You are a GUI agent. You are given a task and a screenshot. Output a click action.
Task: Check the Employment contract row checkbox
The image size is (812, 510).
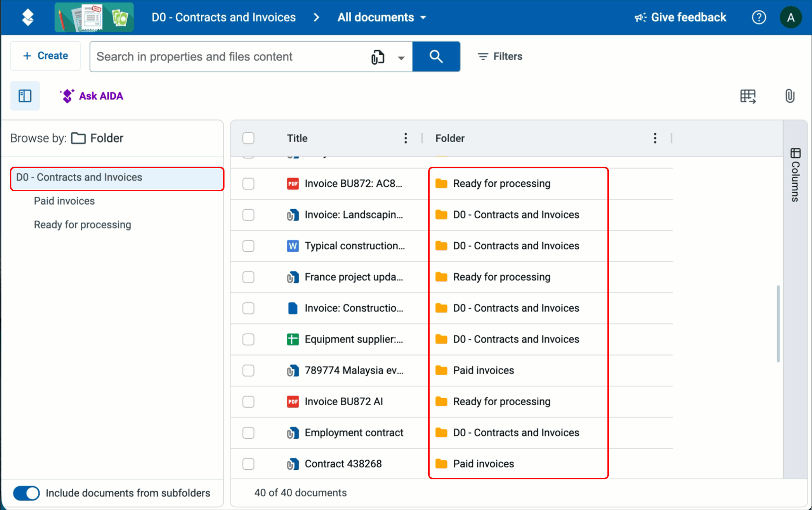pos(248,433)
